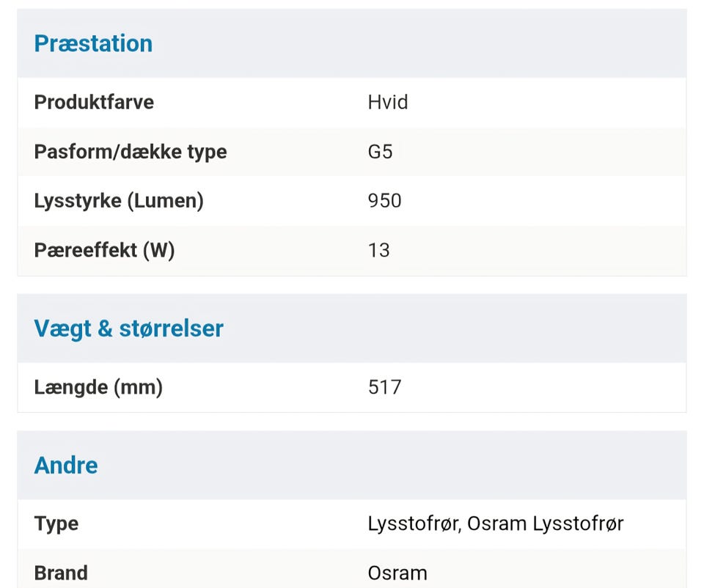Click the word Lysstyrke in the label
The width and height of the screenshot is (704, 588).
pyautogui.click(x=78, y=201)
